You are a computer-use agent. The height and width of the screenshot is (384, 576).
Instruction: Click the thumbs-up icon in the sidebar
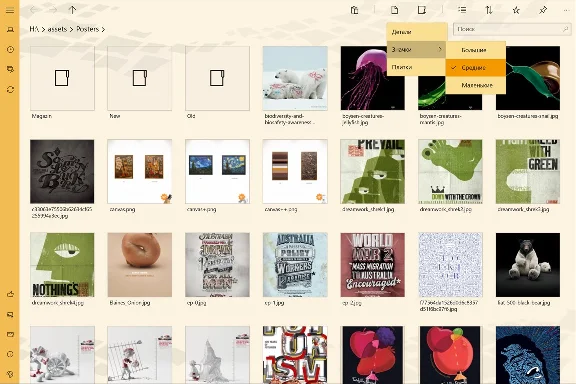point(10,294)
